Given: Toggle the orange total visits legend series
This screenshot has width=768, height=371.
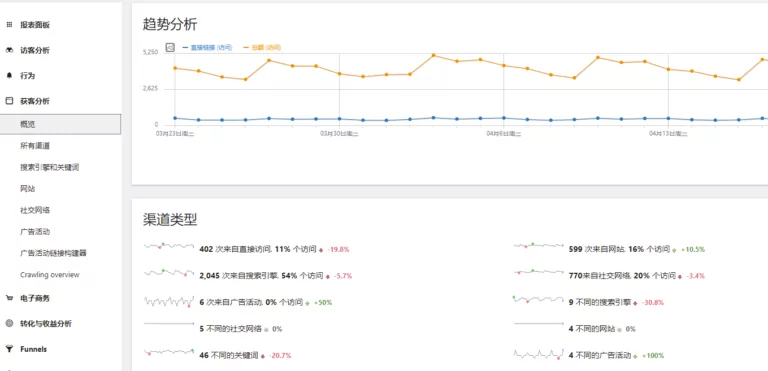Looking at the screenshot, I should [x=262, y=48].
